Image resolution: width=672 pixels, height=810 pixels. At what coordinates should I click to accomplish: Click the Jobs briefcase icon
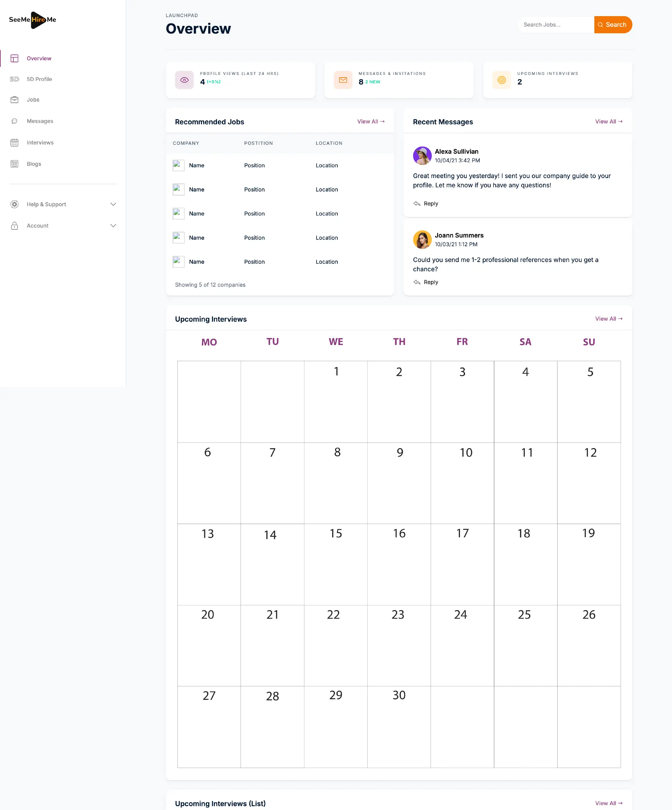pos(14,99)
